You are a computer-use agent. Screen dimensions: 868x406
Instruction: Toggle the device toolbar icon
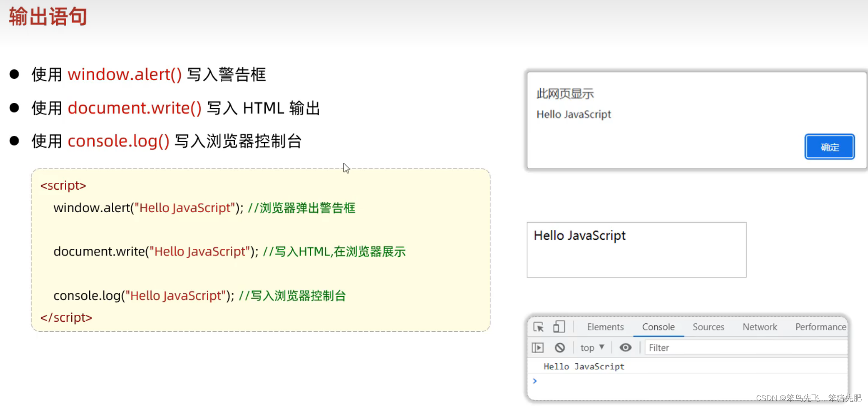(x=559, y=327)
